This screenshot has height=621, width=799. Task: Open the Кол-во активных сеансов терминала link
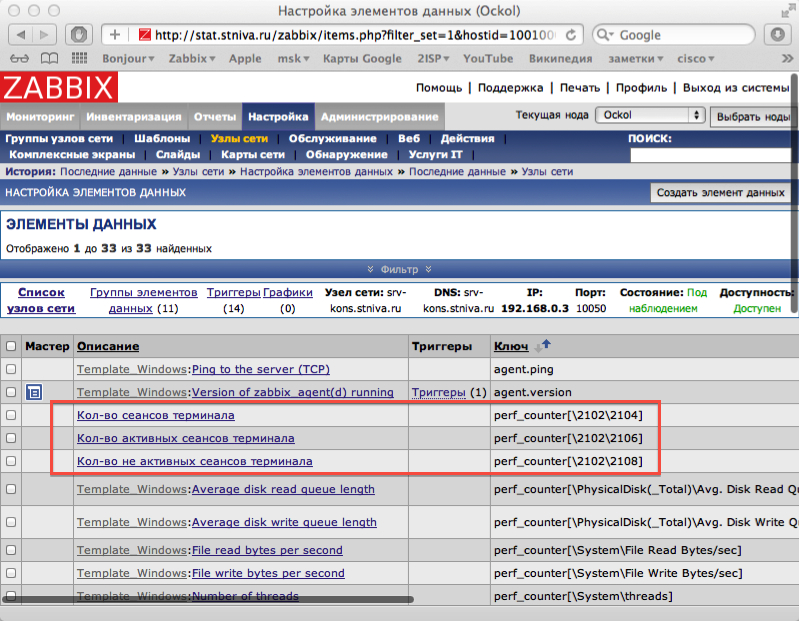click(185, 438)
